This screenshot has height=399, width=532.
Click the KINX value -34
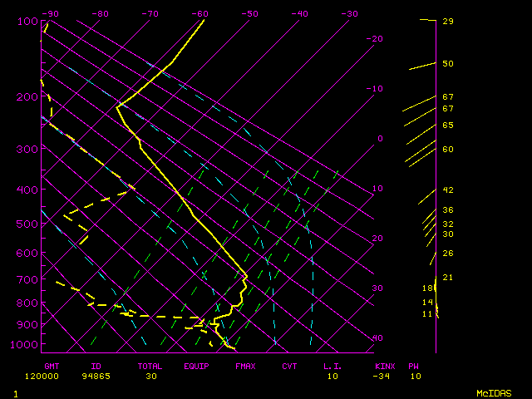click(x=382, y=376)
